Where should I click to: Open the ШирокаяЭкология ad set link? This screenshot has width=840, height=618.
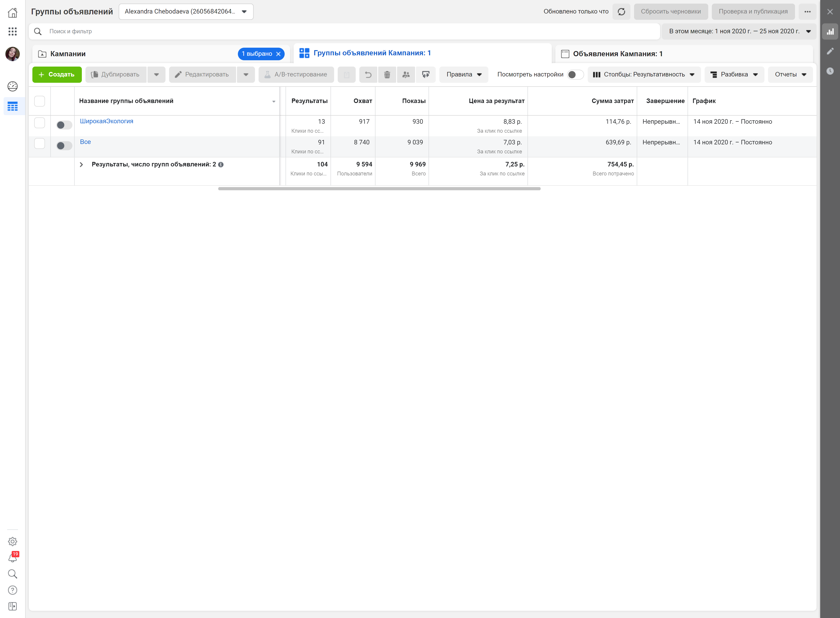[x=107, y=121]
